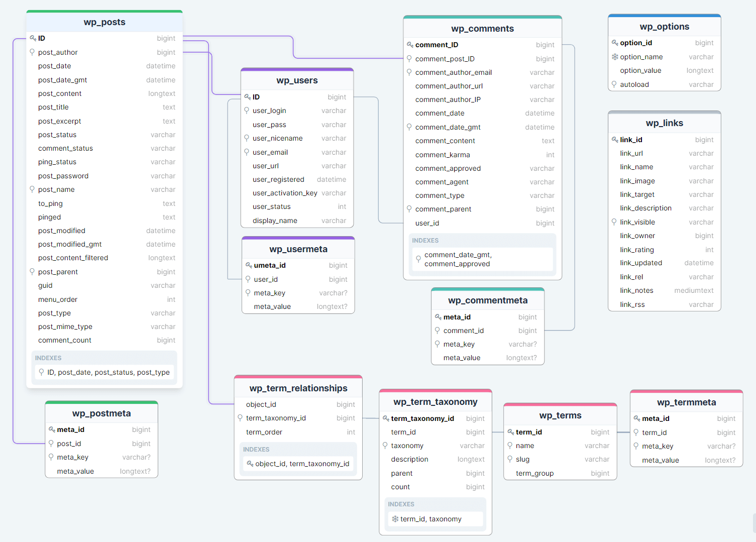The image size is (756, 542).
Task: Click the vertical scrollbar at the right edge
Action: click(x=753, y=522)
